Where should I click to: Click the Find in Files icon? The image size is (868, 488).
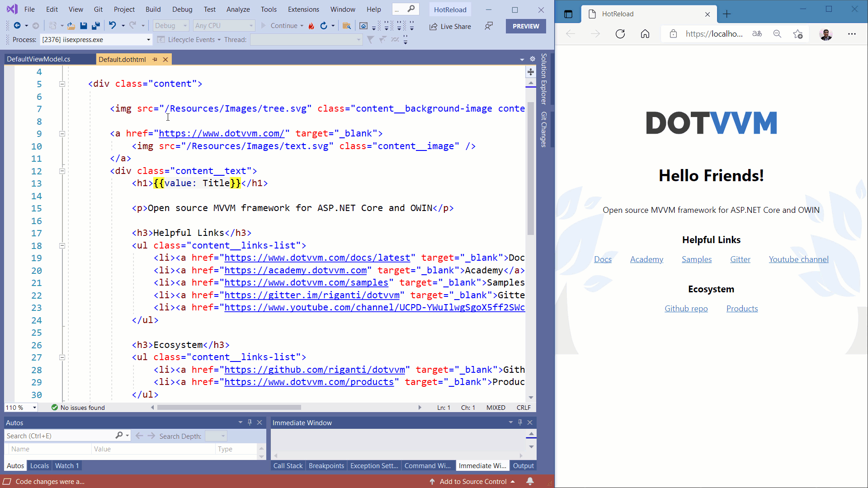tap(347, 26)
